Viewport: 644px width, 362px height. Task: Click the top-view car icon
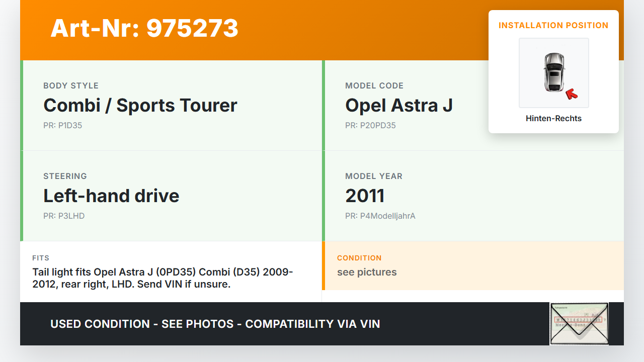tap(553, 72)
